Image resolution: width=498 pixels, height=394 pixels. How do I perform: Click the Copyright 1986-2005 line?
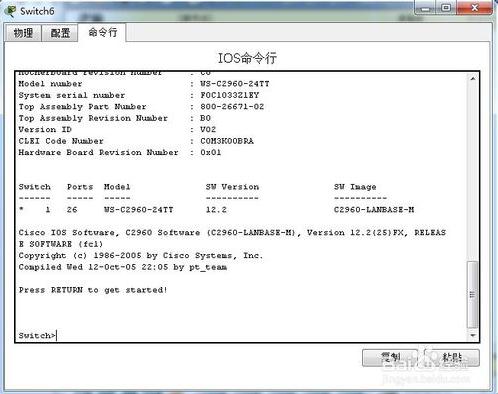tap(141, 256)
